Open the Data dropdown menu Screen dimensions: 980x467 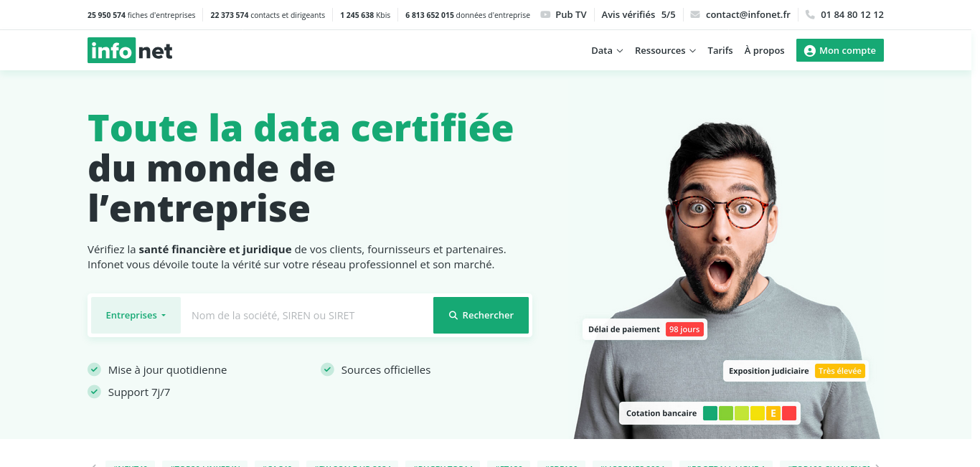click(607, 51)
